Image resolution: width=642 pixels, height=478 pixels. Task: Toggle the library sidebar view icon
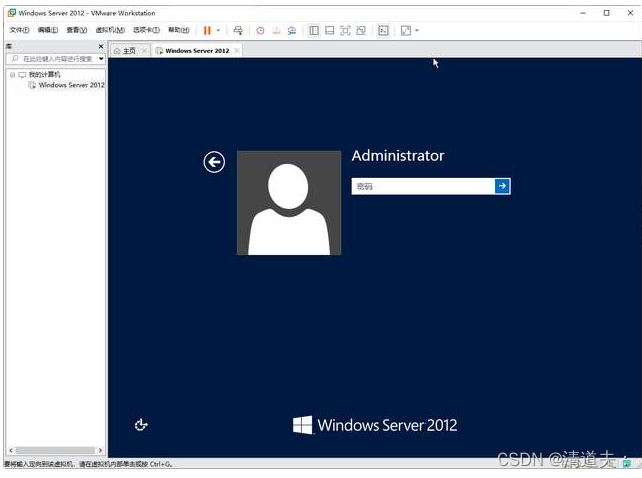[x=314, y=30]
